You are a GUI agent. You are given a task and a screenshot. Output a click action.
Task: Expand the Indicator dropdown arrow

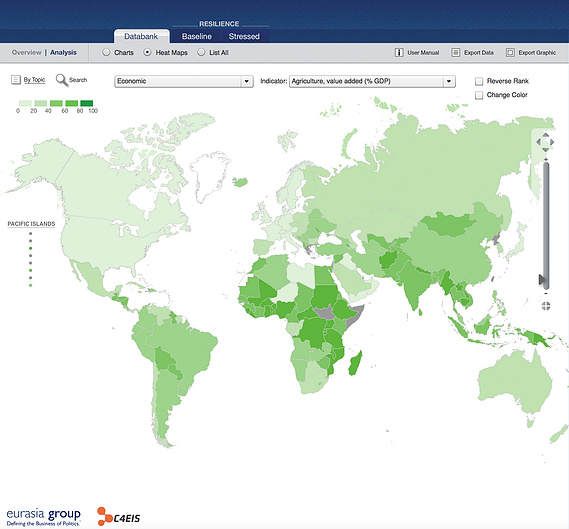pyautogui.click(x=449, y=81)
